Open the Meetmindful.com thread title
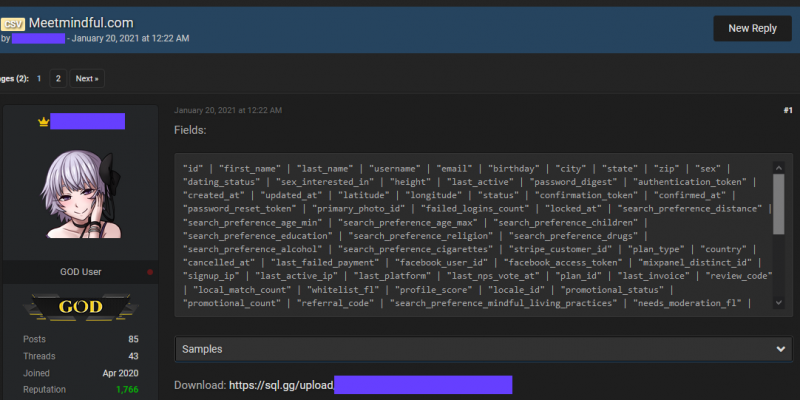The height and width of the screenshot is (400, 800). pyautogui.click(x=81, y=23)
